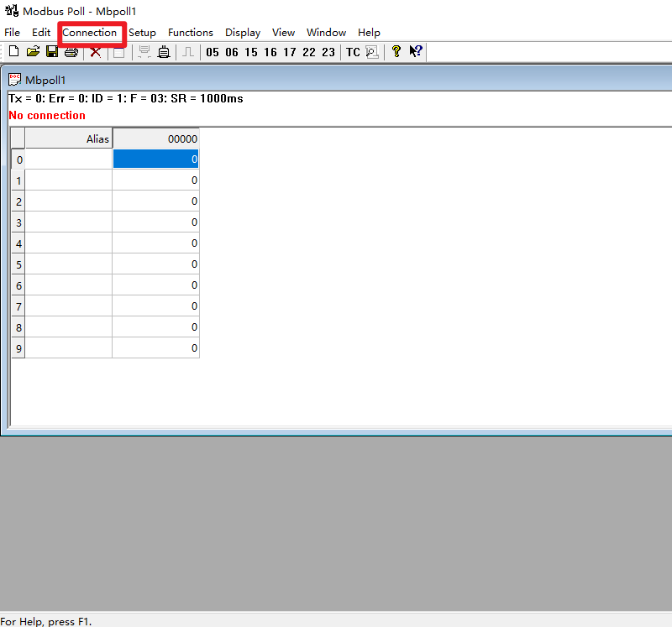
Task: Print using the printer toolbar icon
Action: point(71,52)
